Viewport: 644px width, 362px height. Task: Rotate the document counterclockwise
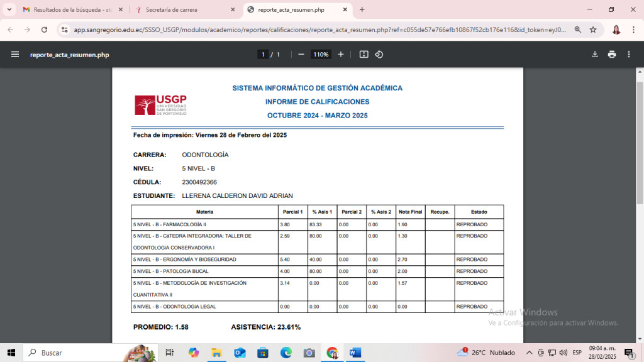click(x=379, y=55)
